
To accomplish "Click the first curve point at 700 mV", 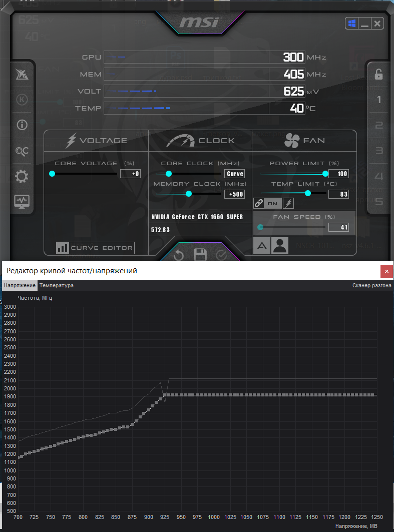I will click(19, 458).
